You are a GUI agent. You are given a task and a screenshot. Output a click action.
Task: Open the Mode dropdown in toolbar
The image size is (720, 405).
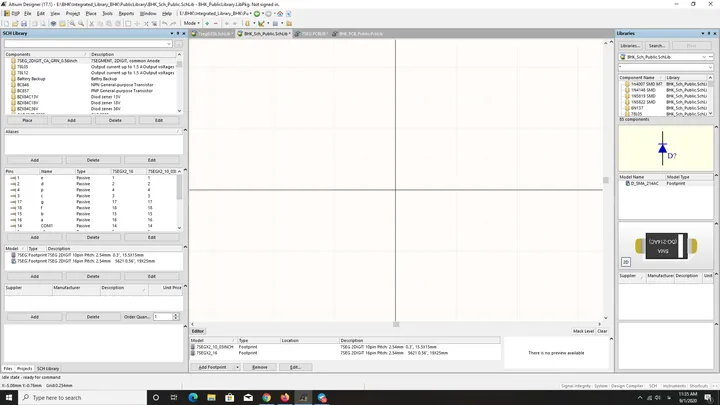(191, 23)
